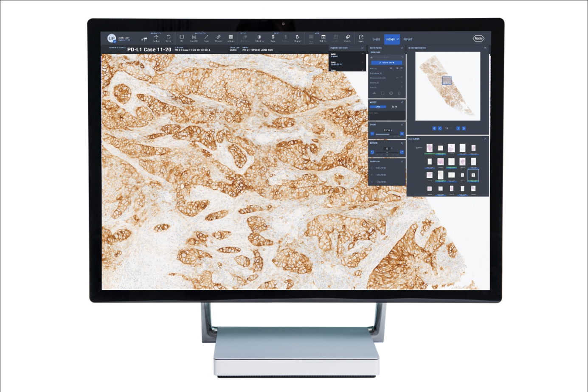Go to next slide in navigator
The image size is (588, 392).
458,128
